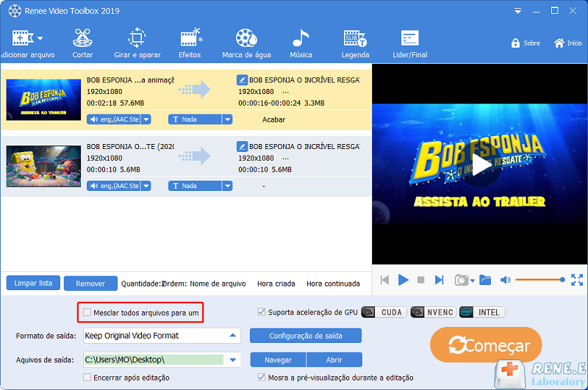Click the play button below preview
Image resolution: width=588 pixels, height=390 pixels.
[x=403, y=280]
